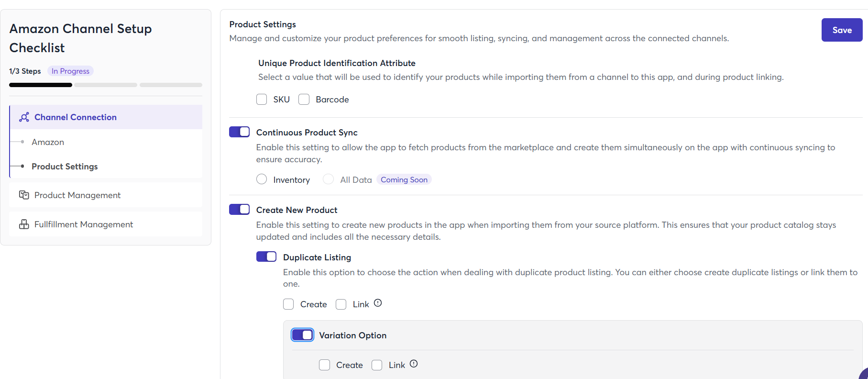Image resolution: width=868 pixels, height=379 pixels.
Task: Click the Fulfillment Management package icon
Action: [x=24, y=224]
